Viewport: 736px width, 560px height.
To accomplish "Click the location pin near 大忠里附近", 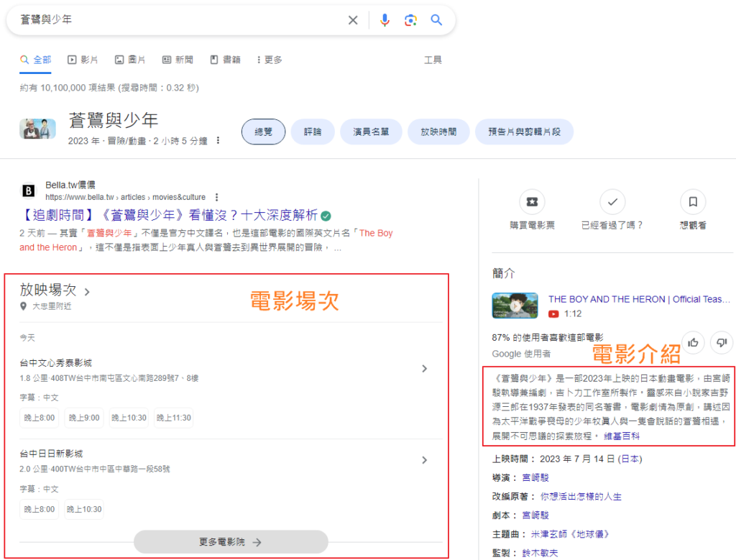I will tap(24, 306).
